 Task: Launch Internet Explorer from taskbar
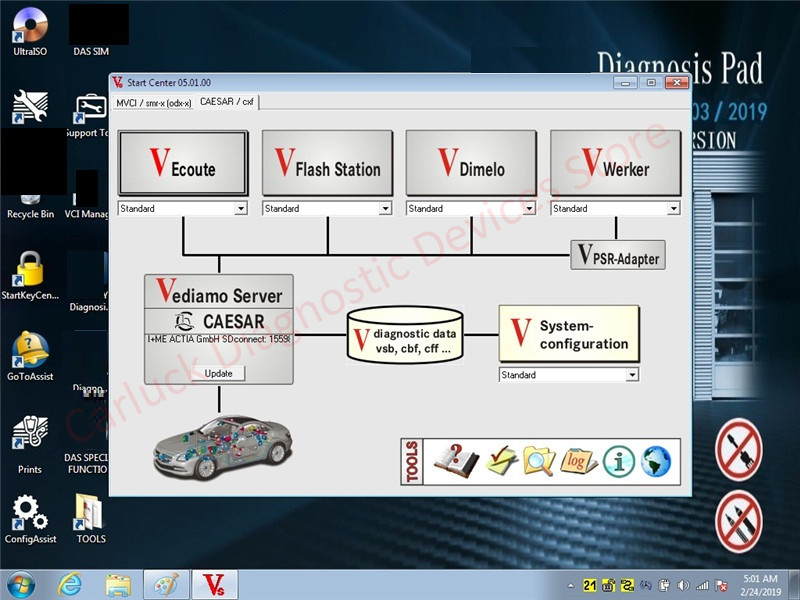point(69,585)
